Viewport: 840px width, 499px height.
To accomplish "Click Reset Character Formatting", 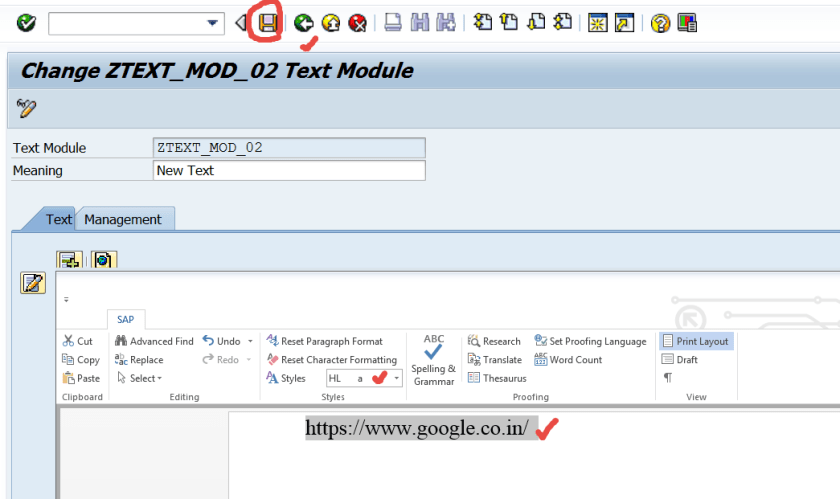I will pyautogui.click(x=332, y=360).
